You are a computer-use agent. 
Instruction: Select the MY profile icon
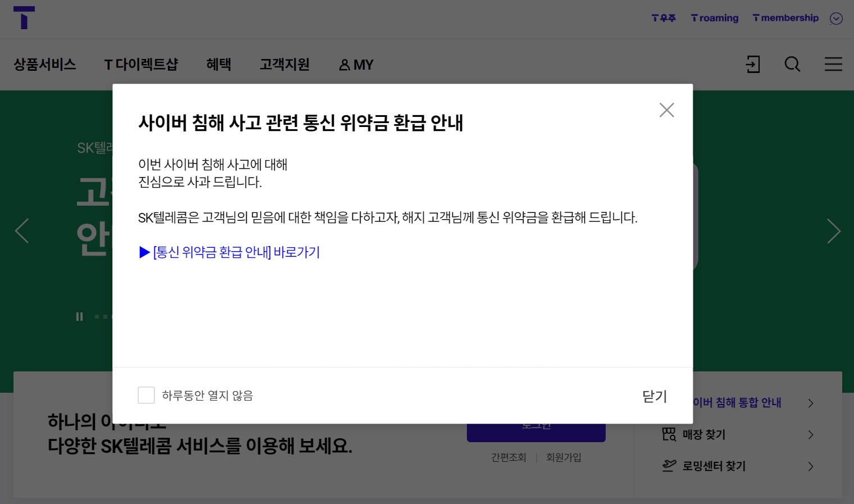tap(346, 65)
